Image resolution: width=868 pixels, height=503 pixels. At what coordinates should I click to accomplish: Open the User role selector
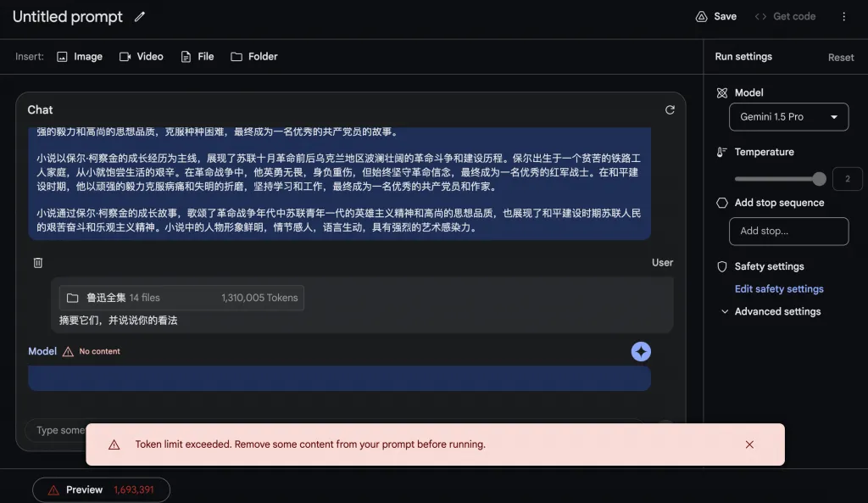click(662, 263)
